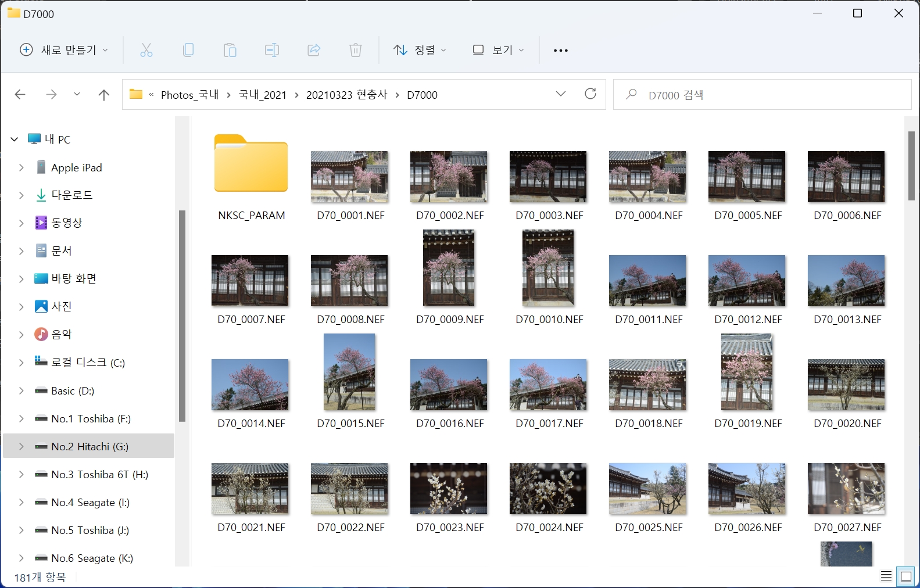Image resolution: width=920 pixels, height=588 pixels.
Task: Click the Share icon in toolbar
Action: (314, 51)
